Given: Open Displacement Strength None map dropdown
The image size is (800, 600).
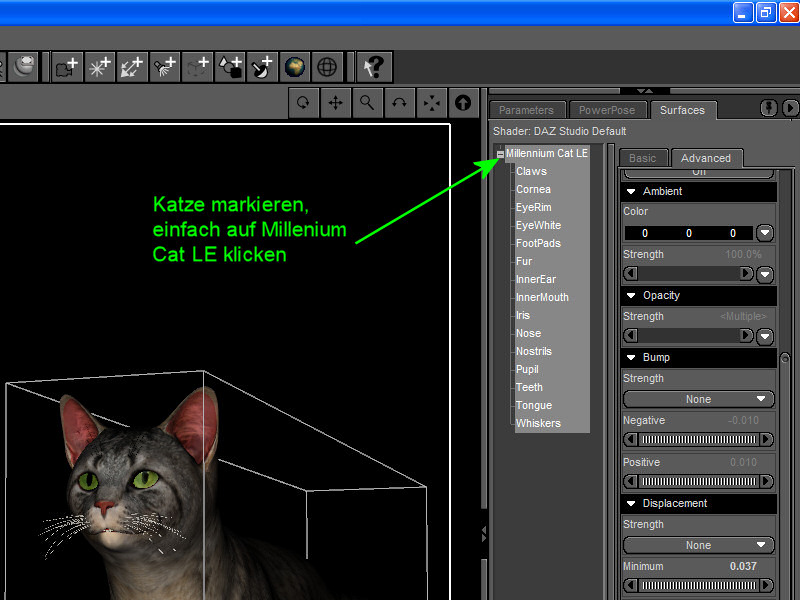Looking at the screenshot, I should (698, 545).
